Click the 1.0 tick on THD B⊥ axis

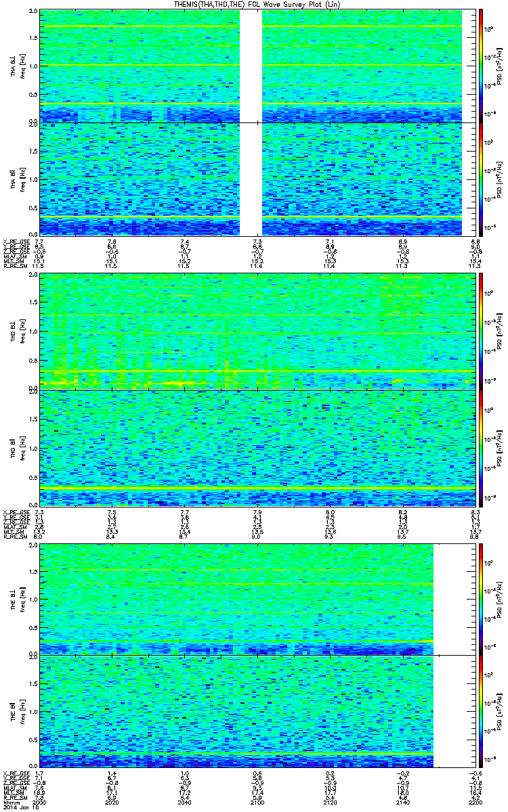pos(33,333)
